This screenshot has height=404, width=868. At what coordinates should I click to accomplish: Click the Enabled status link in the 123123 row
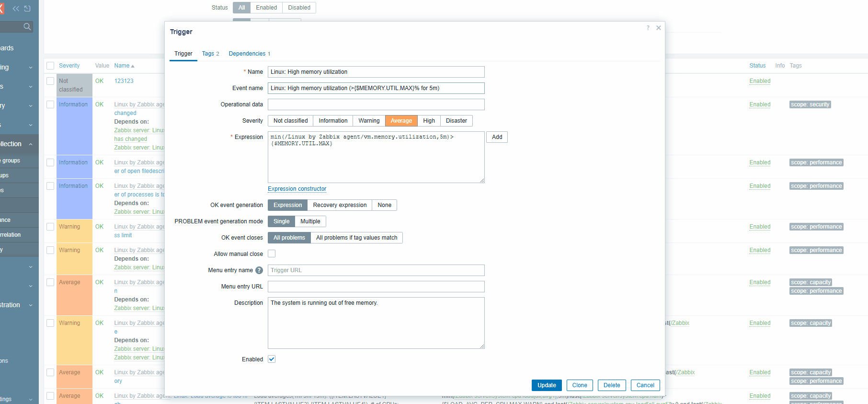point(760,81)
